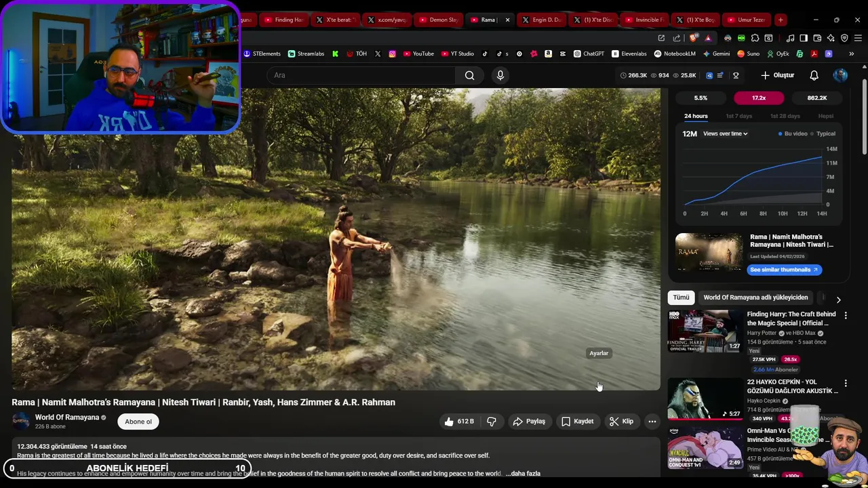Open the account avatar menu
This screenshot has width=868, height=488.
click(x=840, y=75)
